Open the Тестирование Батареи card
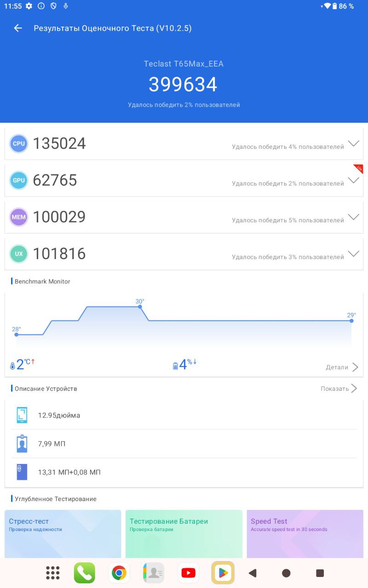The height and width of the screenshot is (588, 368). [x=184, y=534]
